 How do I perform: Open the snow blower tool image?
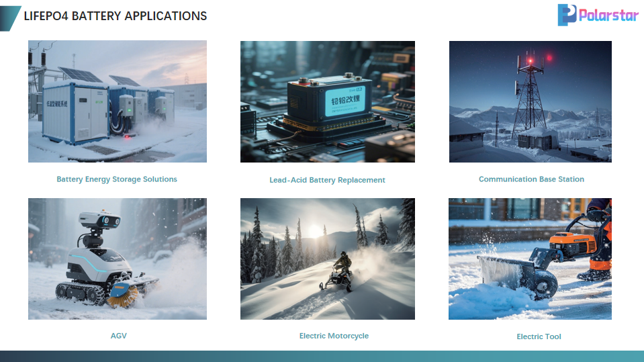530,259
